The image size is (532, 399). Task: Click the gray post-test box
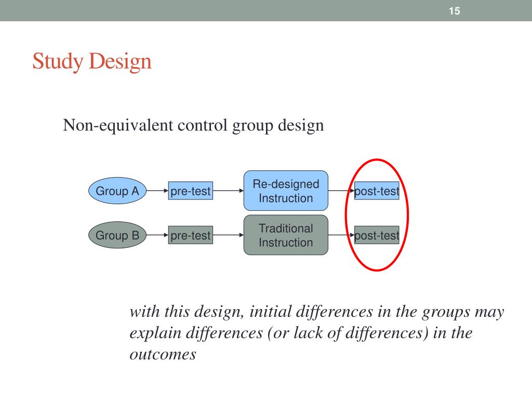pos(377,235)
